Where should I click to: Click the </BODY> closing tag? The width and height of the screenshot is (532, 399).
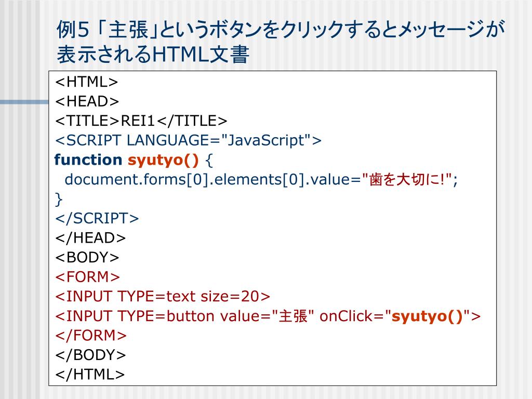pyautogui.click(x=90, y=355)
